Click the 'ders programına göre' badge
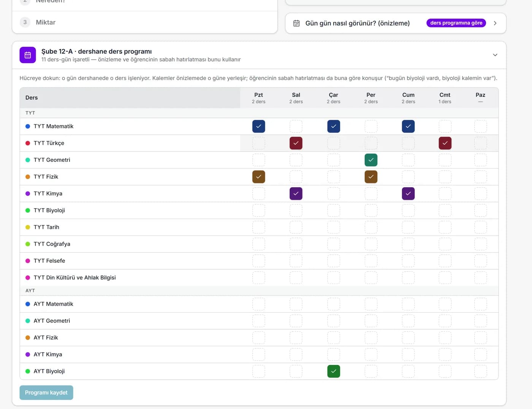532x409 pixels. (456, 23)
